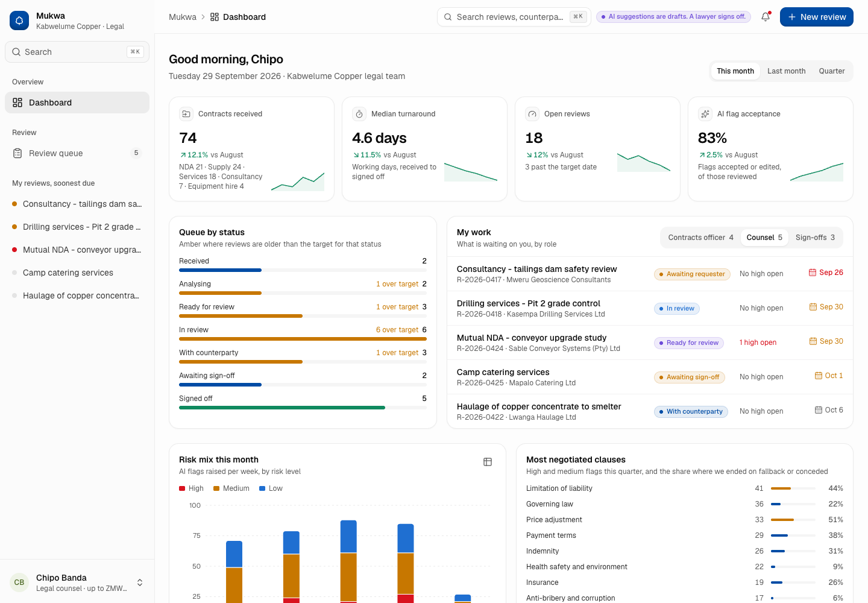
Task: Click the Contracts received card icon
Action: pyautogui.click(x=186, y=114)
